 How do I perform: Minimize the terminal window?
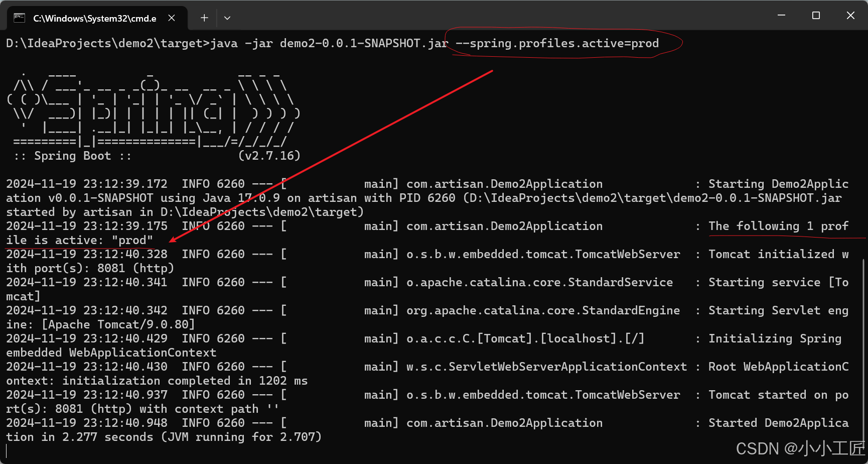click(x=781, y=16)
